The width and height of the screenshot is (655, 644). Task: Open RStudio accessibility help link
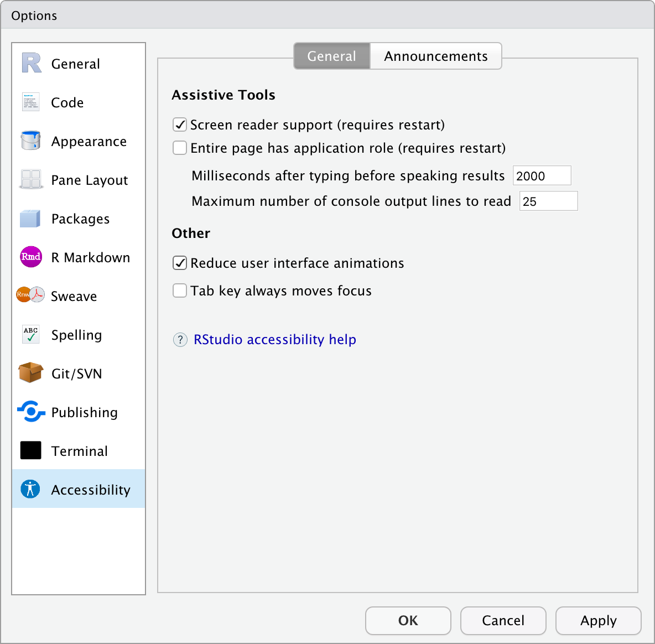(x=274, y=339)
